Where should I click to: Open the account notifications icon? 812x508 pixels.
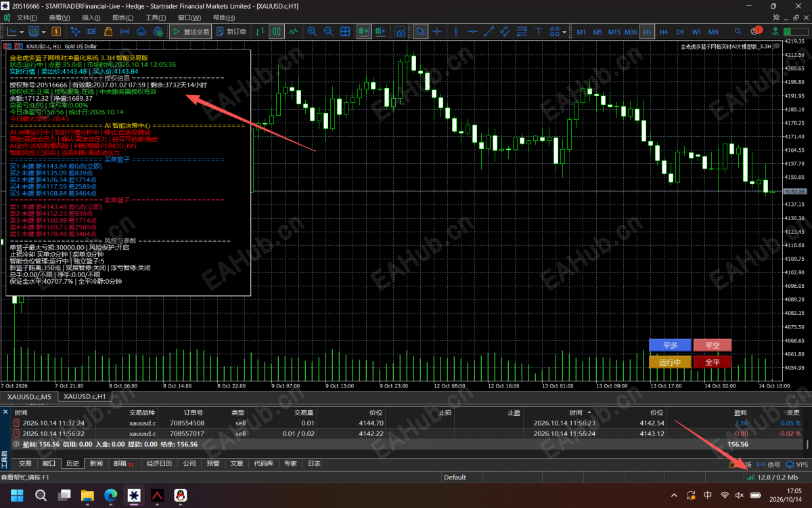[757, 31]
